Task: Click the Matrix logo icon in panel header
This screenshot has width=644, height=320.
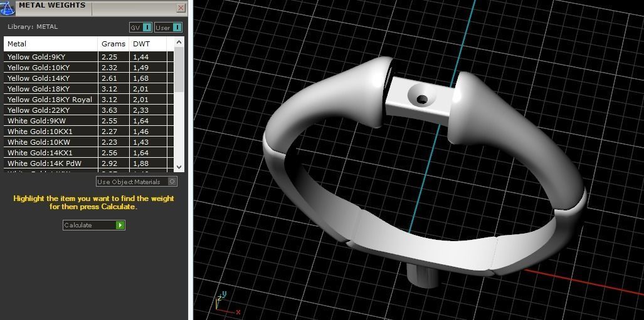Action: 8,8
